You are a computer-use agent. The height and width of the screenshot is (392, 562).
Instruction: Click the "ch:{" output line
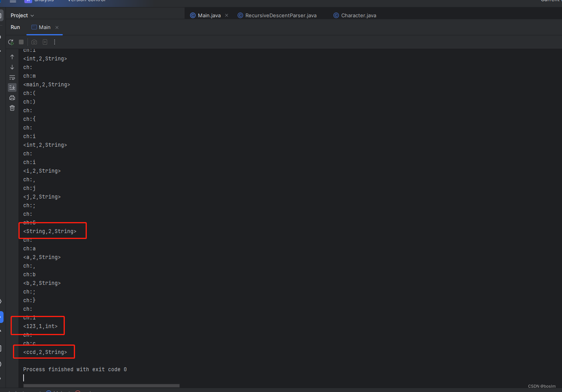pyautogui.click(x=29, y=119)
